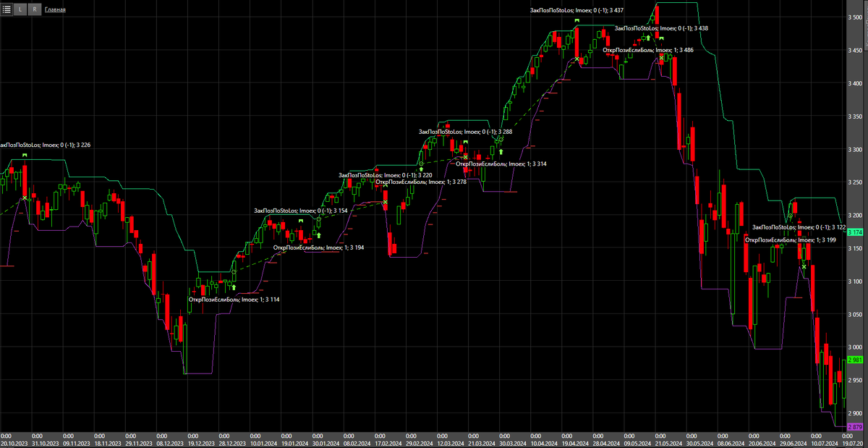
Task: Click the 3 450 price level on axis
Action: (x=854, y=51)
